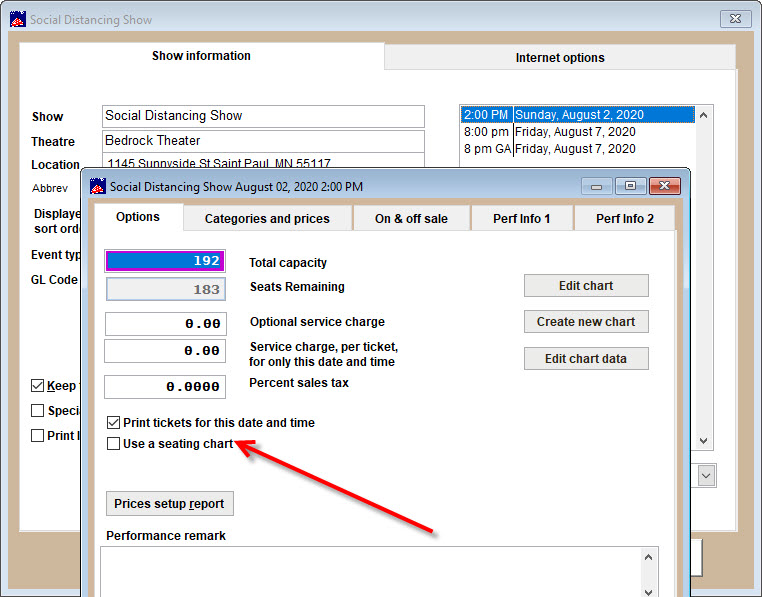Image resolution: width=762 pixels, height=597 pixels.
Task: Close the performance dialog with red X
Action: tap(664, 186)
